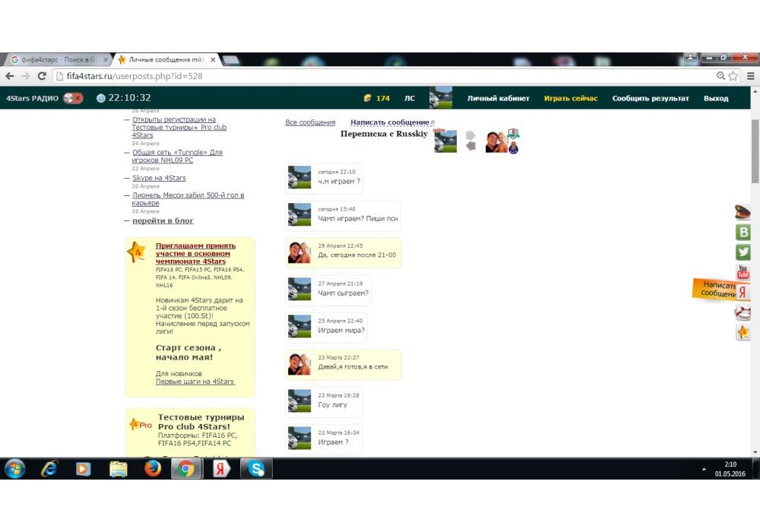Click the lifebuoy help icon in side panel
Screen dimensions: 760x532
743,312
